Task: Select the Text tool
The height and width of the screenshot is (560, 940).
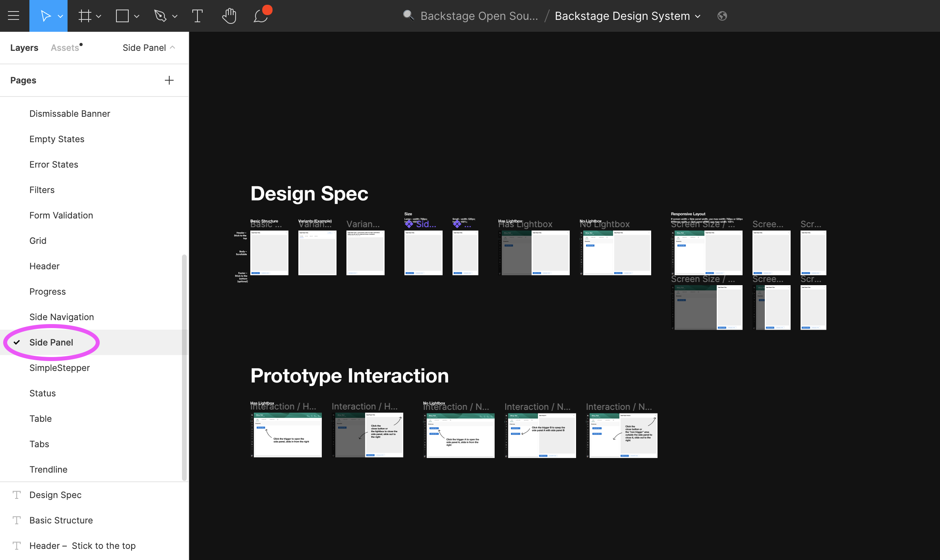Action: coord(197,15)
